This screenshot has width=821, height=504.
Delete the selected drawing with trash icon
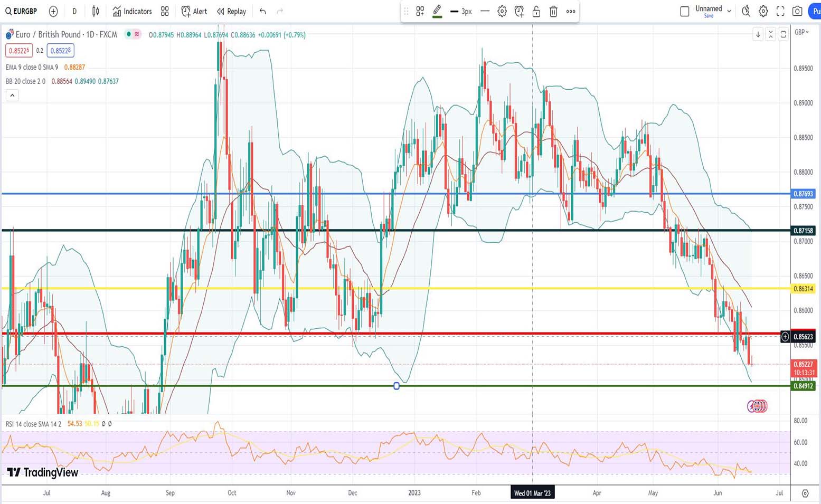(x=553, y=11)
